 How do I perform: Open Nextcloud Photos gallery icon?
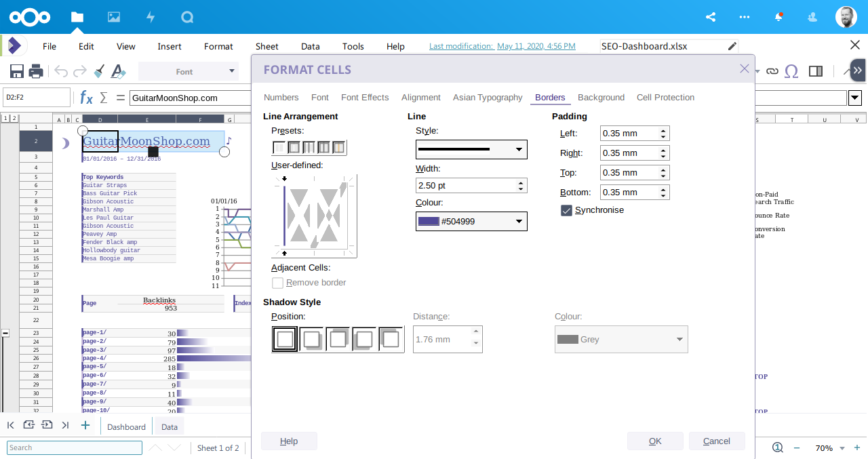tap(114, 17)
